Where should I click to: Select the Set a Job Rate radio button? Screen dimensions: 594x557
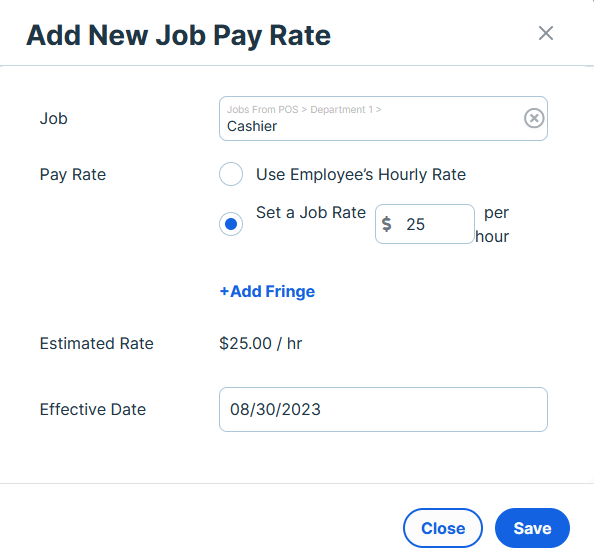coord(231,224)
